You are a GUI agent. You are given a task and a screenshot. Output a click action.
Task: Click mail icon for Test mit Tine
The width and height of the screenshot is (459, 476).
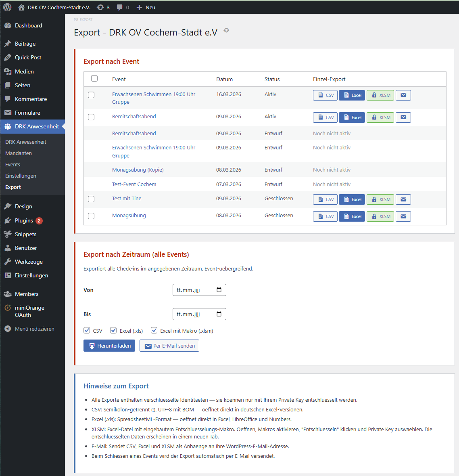(403, 199)
